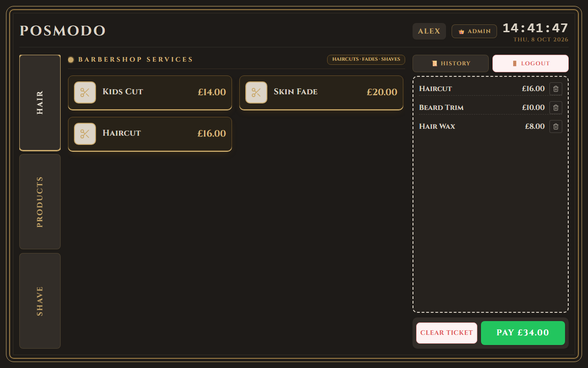Screen dimensions: 588x368
Task: Switch to the Hair category tab
Action: tap(40, 103)
